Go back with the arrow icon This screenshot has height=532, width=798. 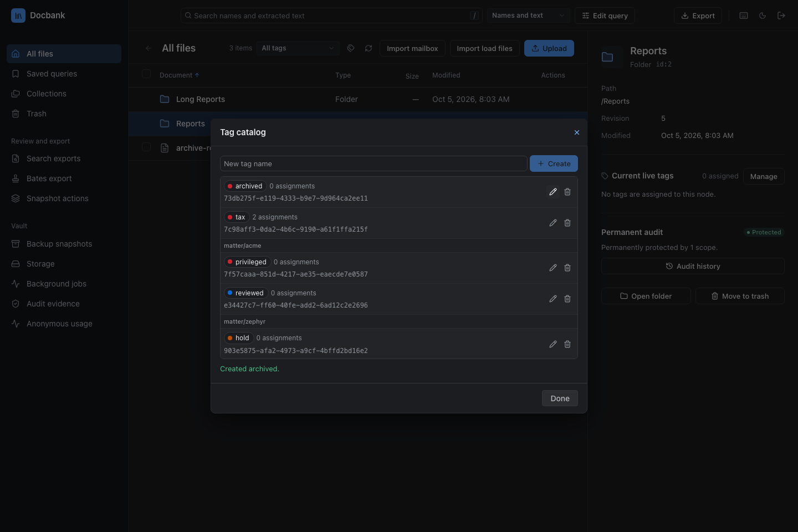point(148,48)
